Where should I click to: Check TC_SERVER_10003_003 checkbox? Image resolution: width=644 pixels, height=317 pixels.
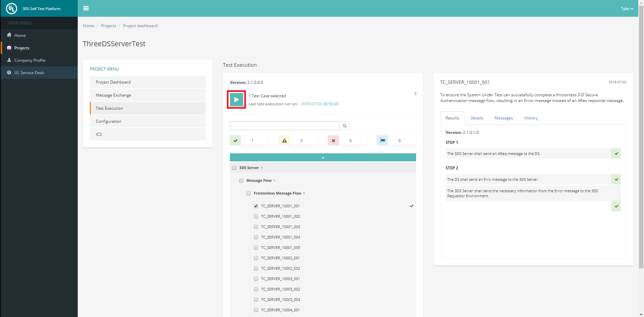[256, 300]
